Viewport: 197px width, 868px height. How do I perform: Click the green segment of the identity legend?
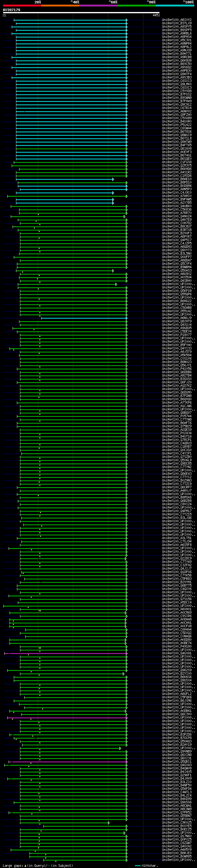point(136,6)
